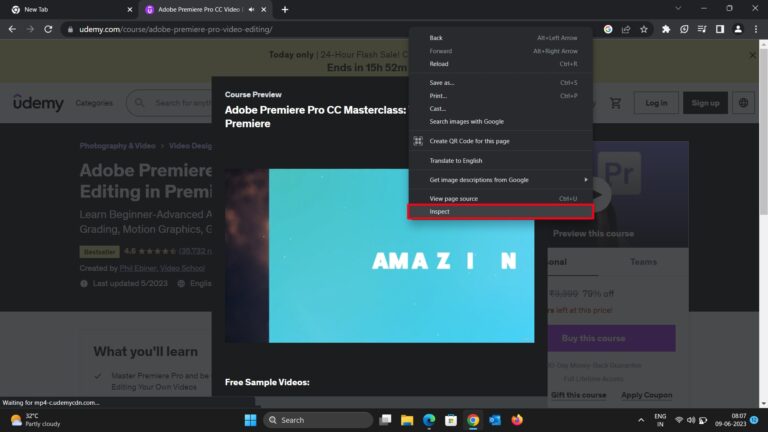Choose View page source menu entry

[501, 198]
